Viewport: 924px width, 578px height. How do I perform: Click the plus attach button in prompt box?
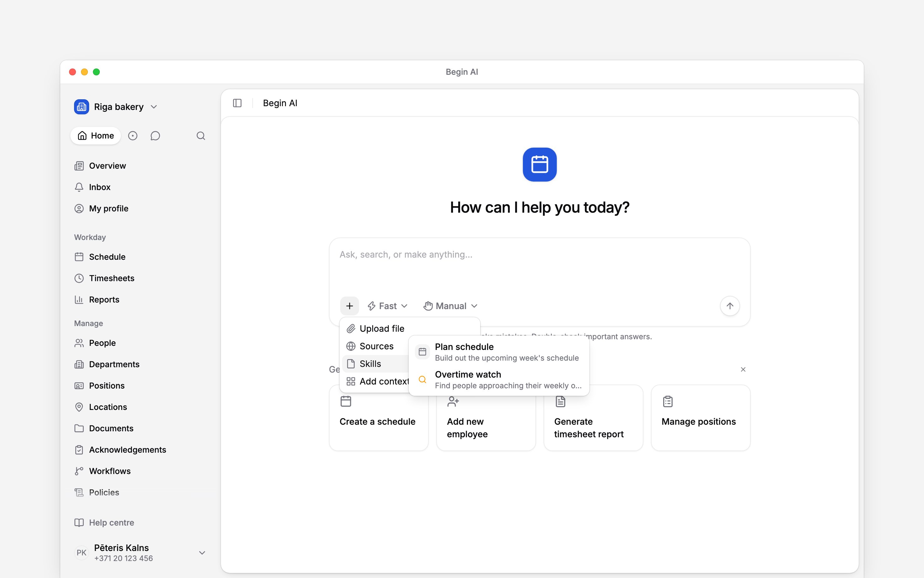pos(349,306)
